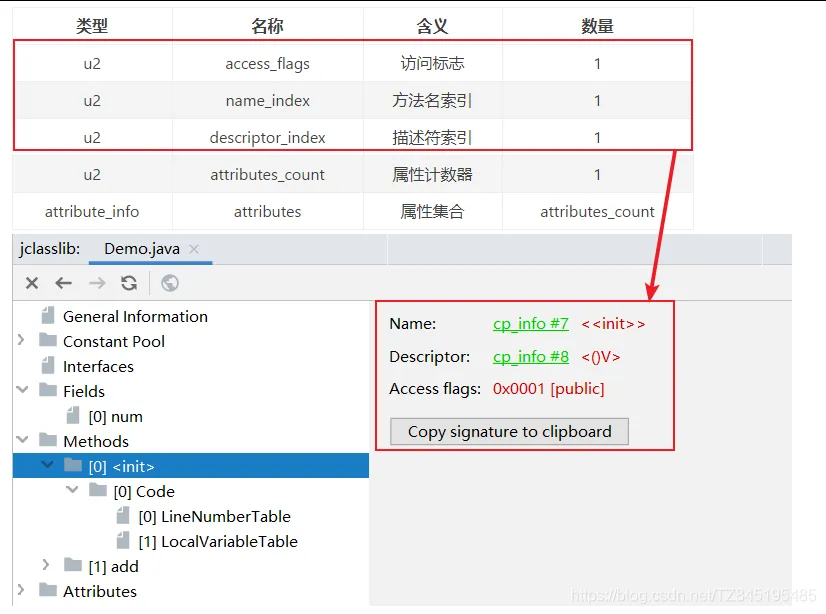This screenshot has height=614, width=826.
Task: Open the cp_info #7 link
Action: pyautogui.click(x=530, y=323)
